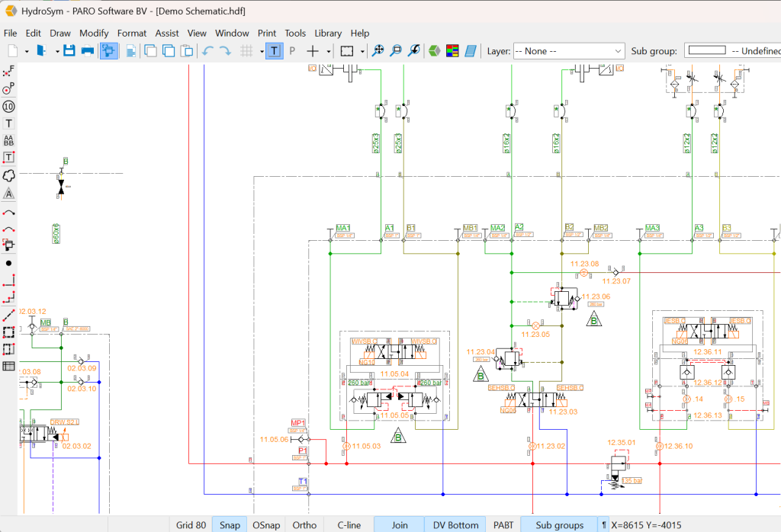The height and width of the screenshot is (532, 781).
Task: Click the Print icon
Action: [x=88, y=51]
